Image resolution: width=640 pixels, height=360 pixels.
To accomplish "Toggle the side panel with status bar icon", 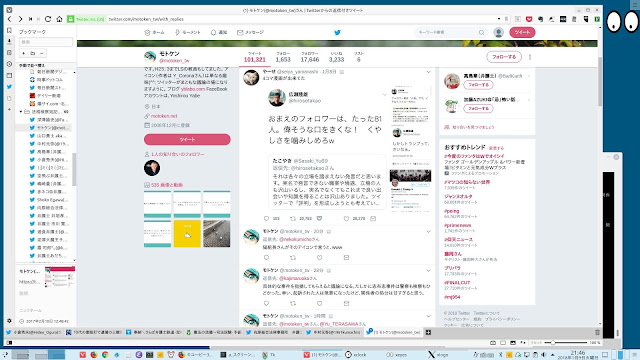I will (x=9, y=342).
